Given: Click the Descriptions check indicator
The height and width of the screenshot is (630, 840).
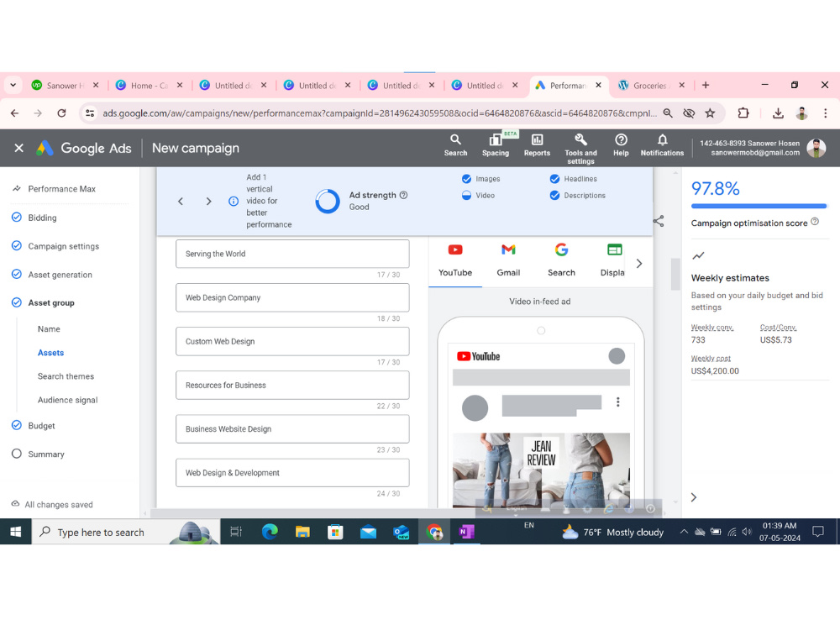Looking at the screenshot, I should point(555,196).
